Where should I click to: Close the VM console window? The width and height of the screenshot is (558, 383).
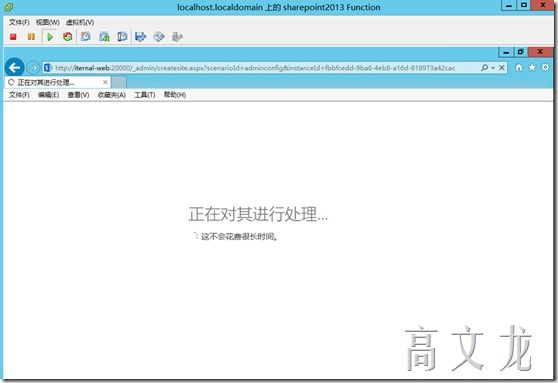point(543,5)
